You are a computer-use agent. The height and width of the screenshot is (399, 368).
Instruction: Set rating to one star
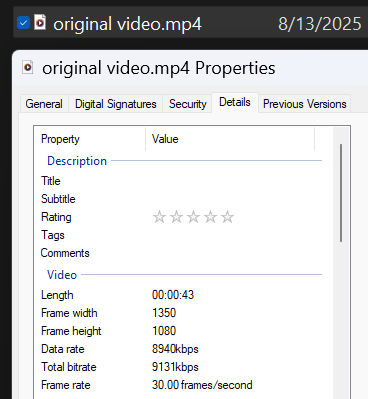[x=159, y=217]
